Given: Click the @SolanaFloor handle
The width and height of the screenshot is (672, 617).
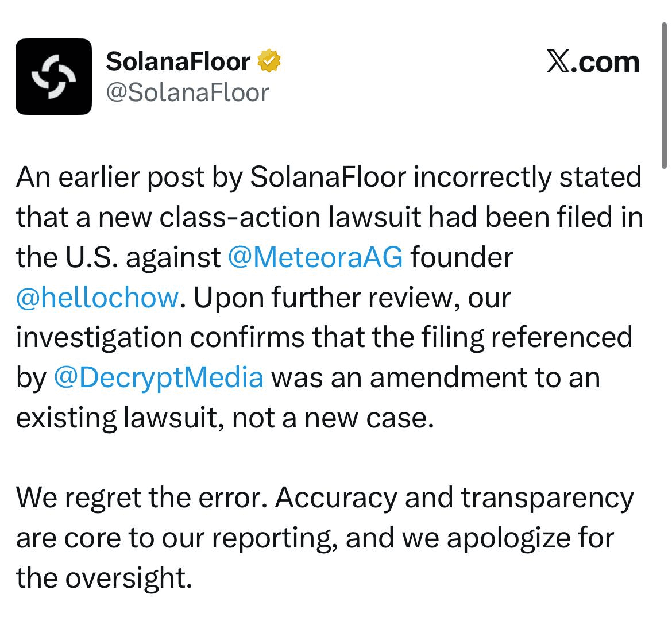Looking at the screenshot, I should coord(187,92).
